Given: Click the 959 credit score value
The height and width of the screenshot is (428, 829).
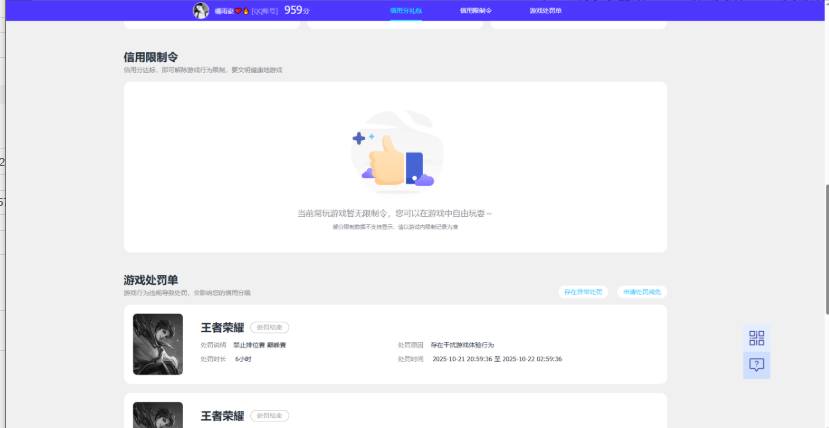Looking at the screenshot, I should click(x=293, y=10).
